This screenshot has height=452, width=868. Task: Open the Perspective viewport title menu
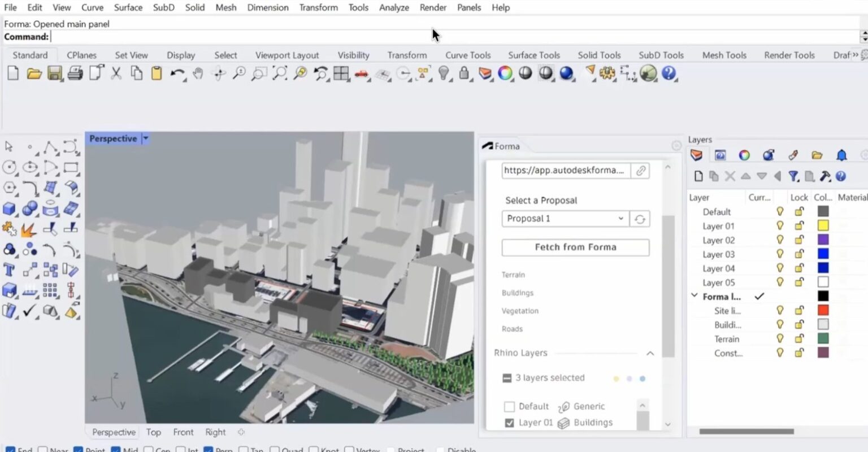tap(145, 138)
